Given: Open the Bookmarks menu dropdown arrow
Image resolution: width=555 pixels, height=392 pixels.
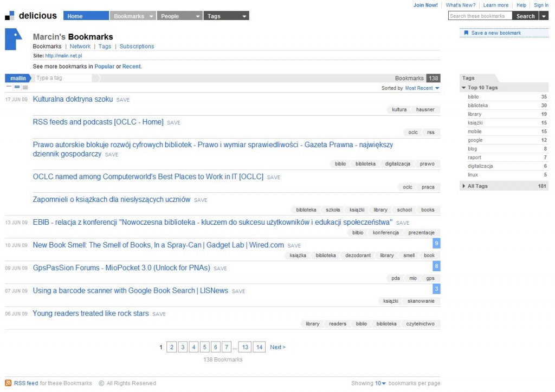Looking at the screenshot, I should coord(151,16).
